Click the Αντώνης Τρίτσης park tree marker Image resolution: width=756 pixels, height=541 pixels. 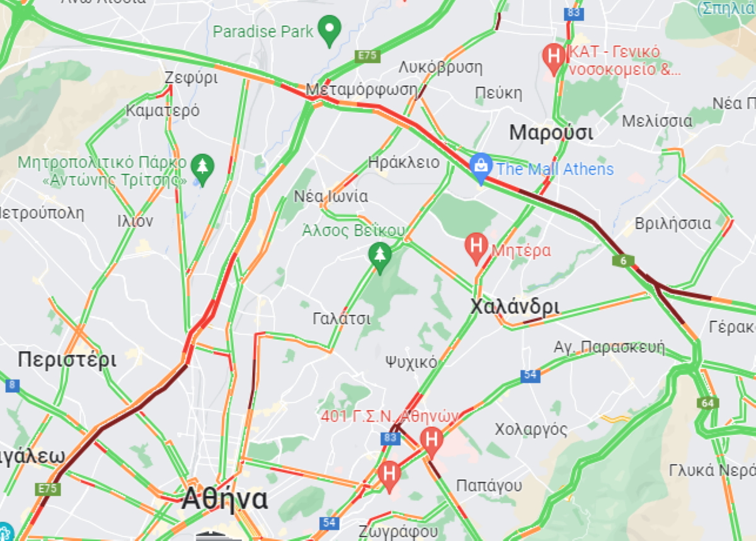(202, 168)
